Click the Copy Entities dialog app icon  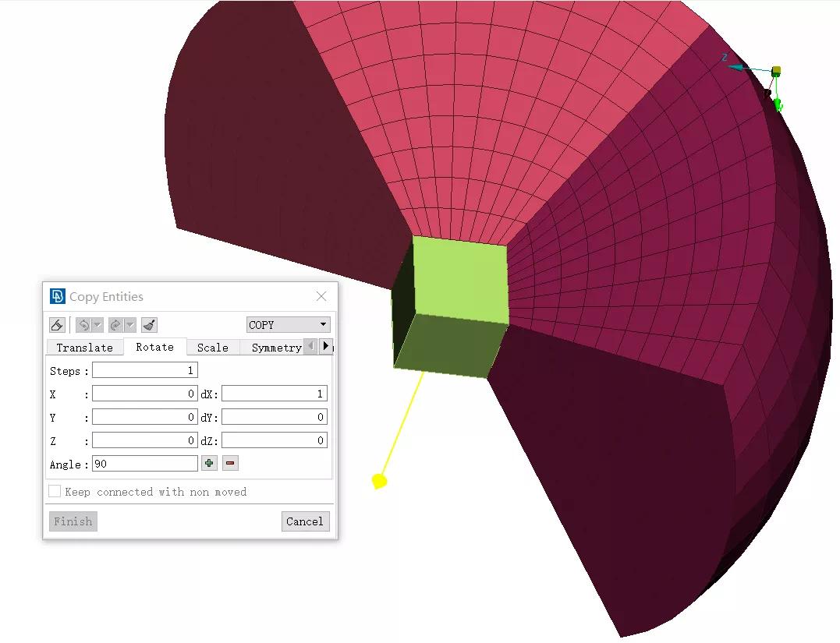(x=57, y=296)
